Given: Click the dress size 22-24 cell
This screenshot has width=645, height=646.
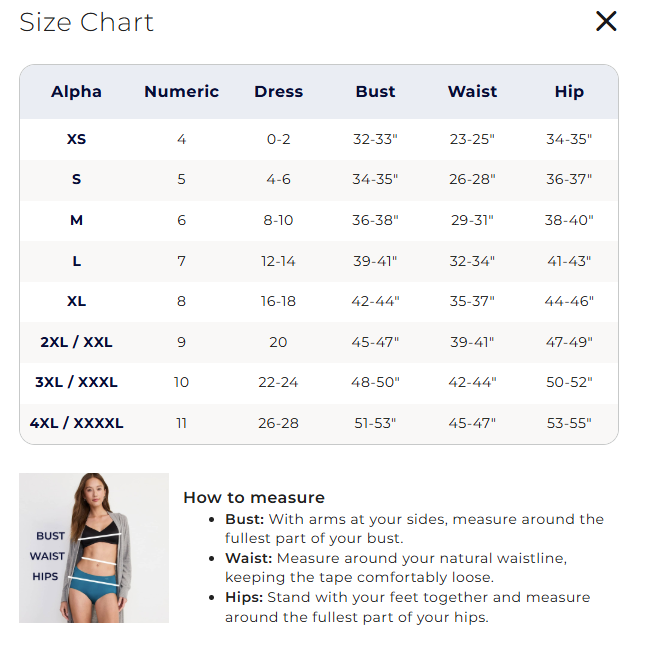Looking at the screenshot, I should [278, 382].
